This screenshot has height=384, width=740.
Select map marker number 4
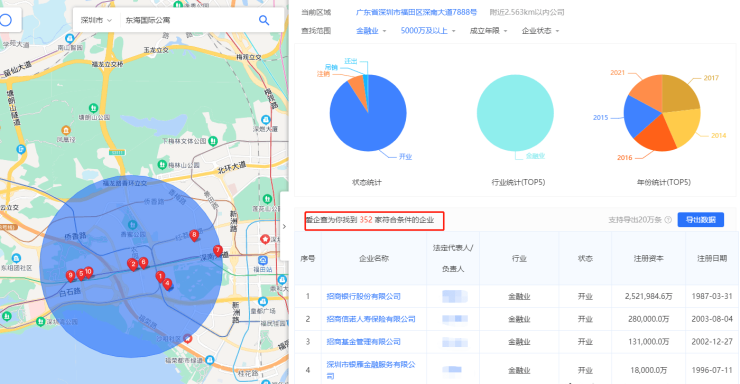[167, 284]
